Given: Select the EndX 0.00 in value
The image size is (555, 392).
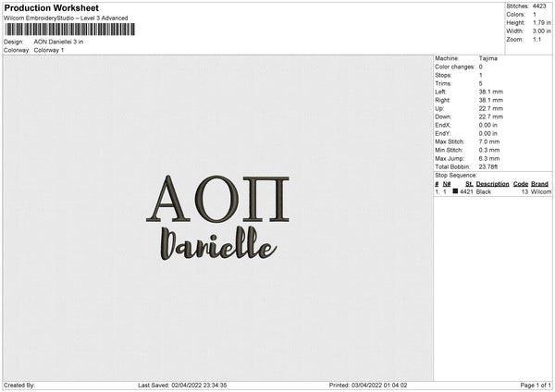Looking at the screenshot, I should pyautogui.click(x=488, y=125).
